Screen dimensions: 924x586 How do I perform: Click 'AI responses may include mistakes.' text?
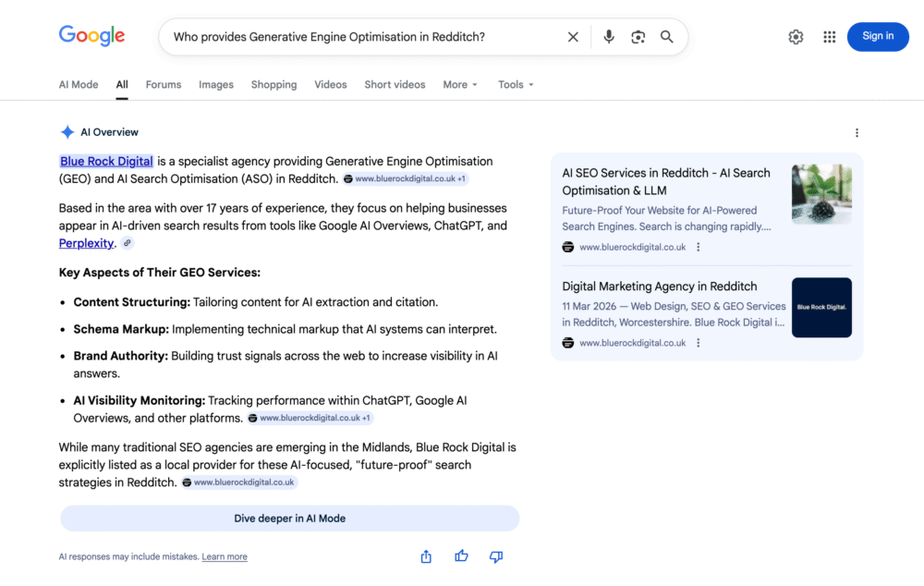pyautogui.click(x=129, y=556)
